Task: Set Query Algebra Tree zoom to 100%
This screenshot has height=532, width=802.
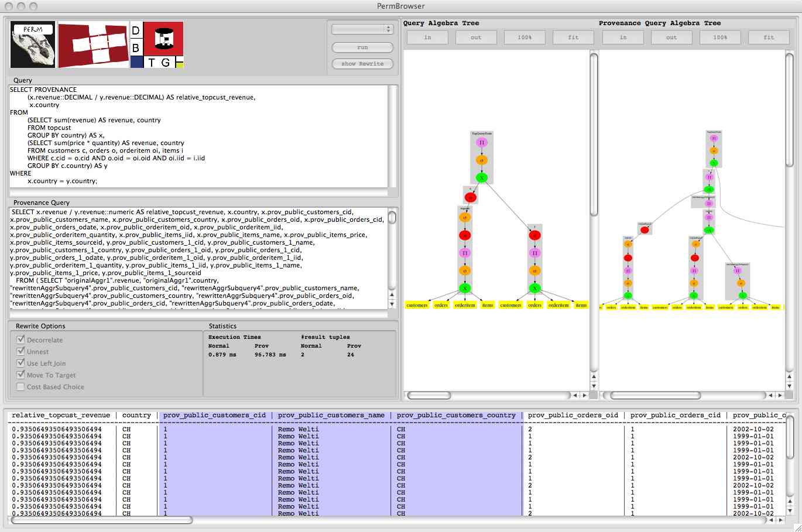Action: tap(525, 37)
